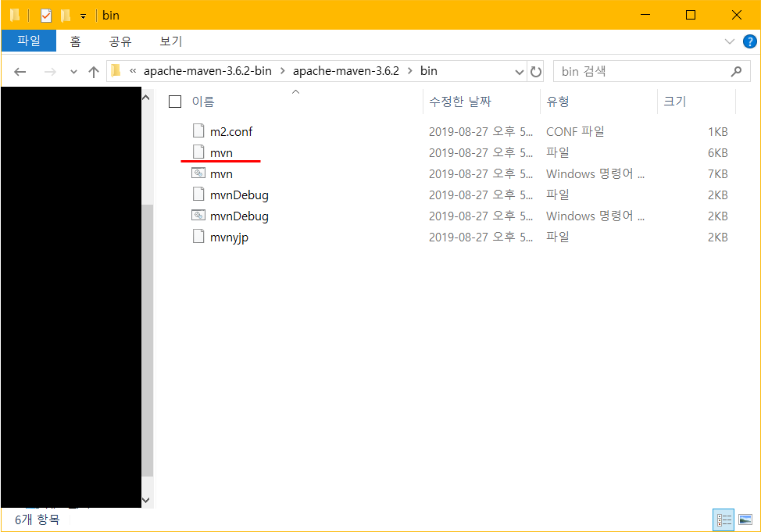The image size is (761, 532).
Task: Sort by 크기 column header
Action: (x=674, y=102)
